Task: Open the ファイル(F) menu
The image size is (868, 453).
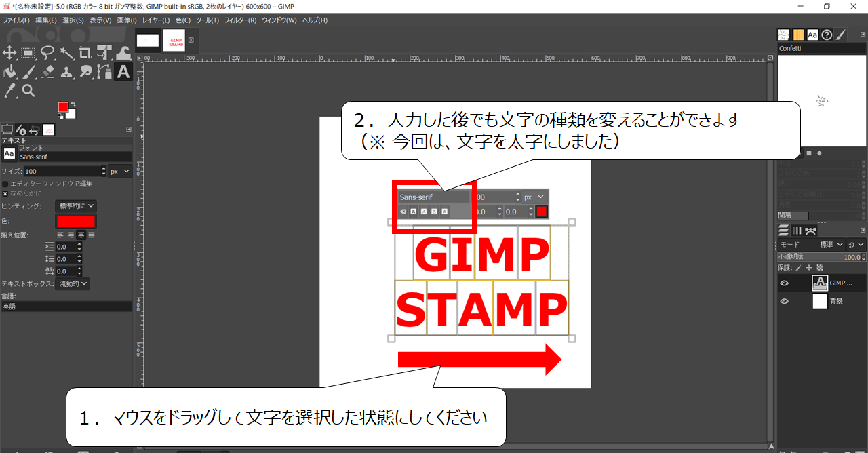Action: [16, 20]
